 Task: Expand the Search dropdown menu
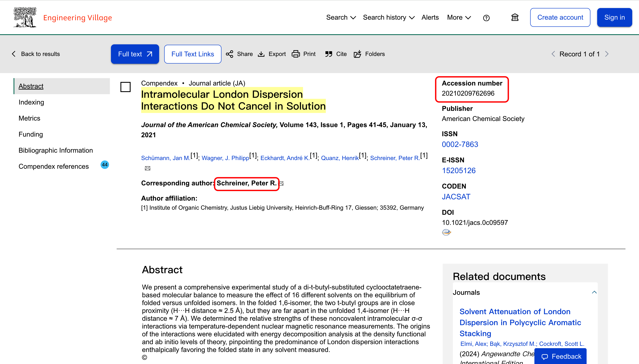coord(341,18)
